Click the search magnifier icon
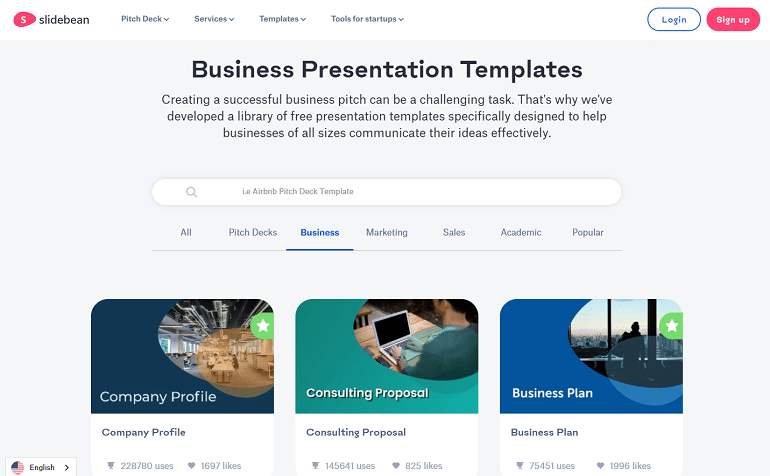Viewport: 770px width, 476px height. (191, 192)
